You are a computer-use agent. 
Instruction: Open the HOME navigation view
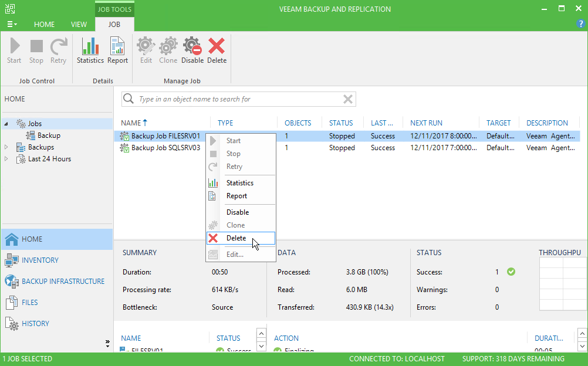tap(57, 239)
